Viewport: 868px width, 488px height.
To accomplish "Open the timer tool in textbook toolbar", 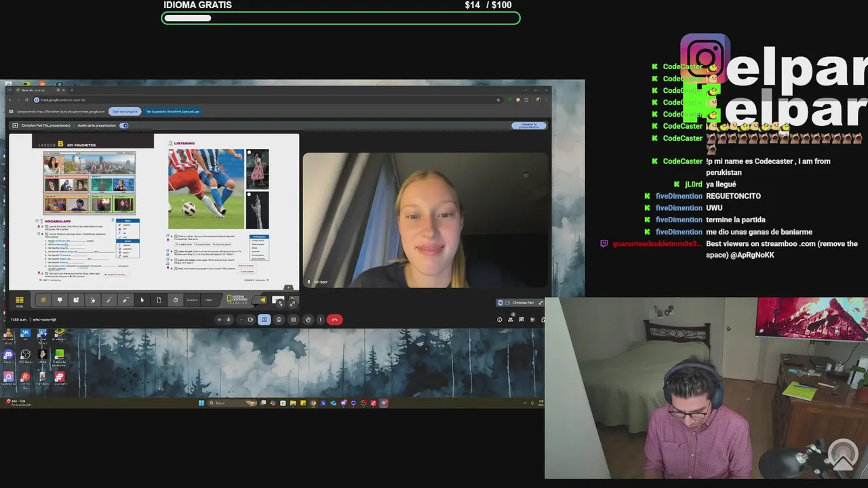I will tap(176, 300).
